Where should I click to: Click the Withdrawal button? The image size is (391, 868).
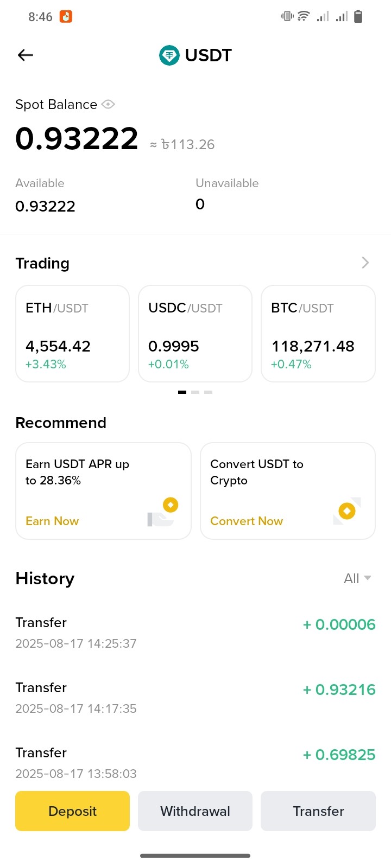pos(195,811)
